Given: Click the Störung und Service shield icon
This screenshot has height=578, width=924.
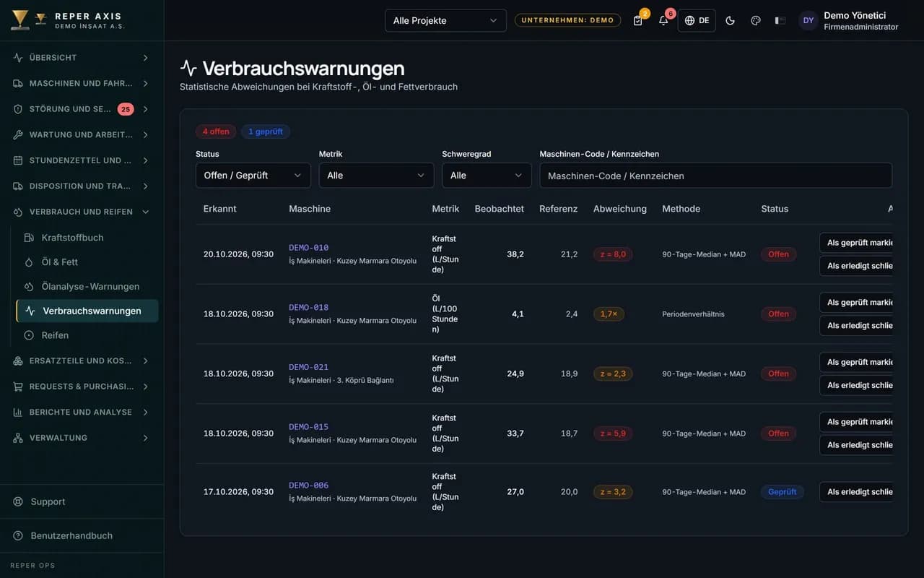Looking at the screenshot, I should 18,109.
